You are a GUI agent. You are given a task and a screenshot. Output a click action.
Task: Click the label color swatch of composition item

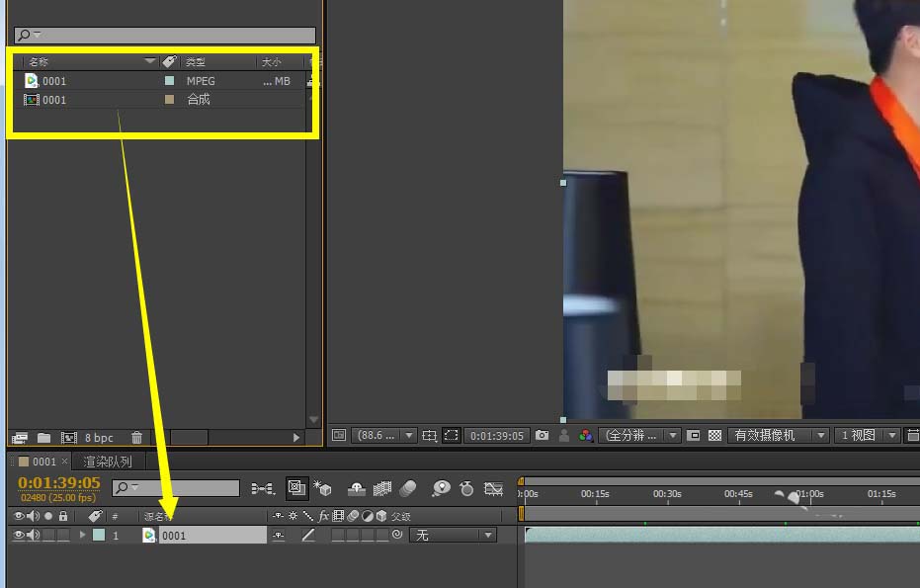(x=170, y=100)
